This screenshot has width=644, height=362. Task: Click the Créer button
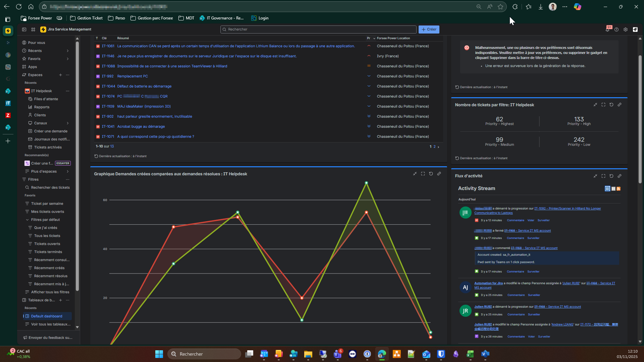429,29
